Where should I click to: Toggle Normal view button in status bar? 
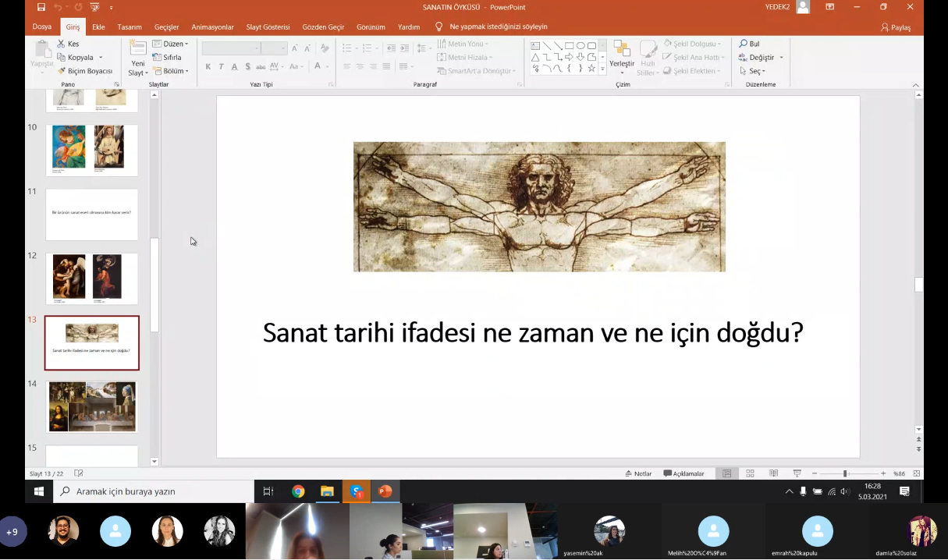click(x=727, y=473)
